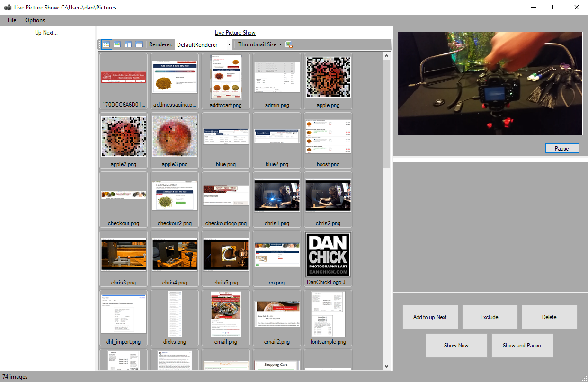Select the dhl_import.png thumbnail
The height and width of the screenshot is (382, 588).
coord(124,318)
